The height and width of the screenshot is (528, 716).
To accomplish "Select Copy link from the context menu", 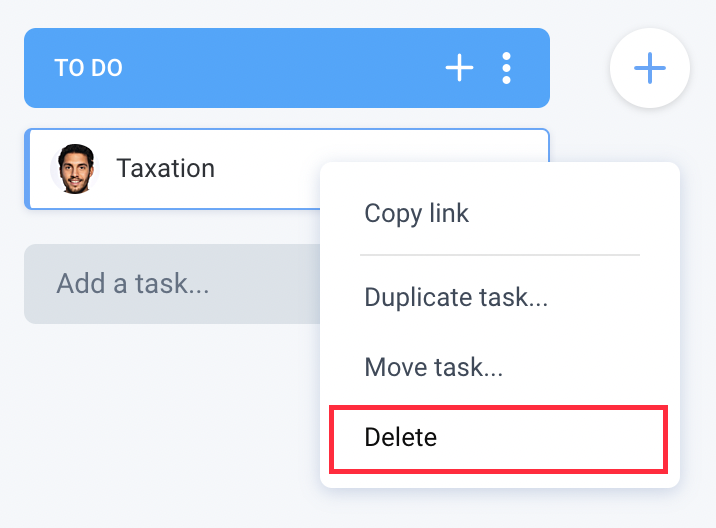I will coord(500,213).
